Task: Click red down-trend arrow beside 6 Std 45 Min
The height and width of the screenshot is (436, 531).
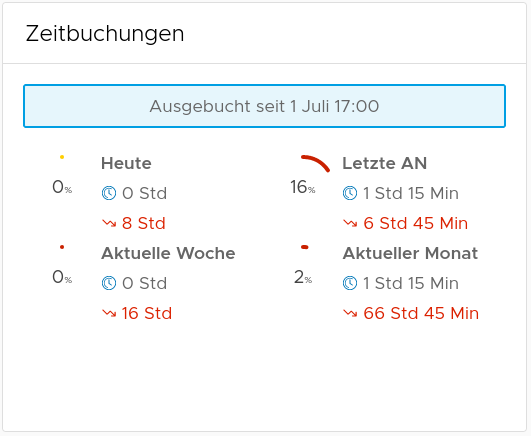Action: [350, 223]
